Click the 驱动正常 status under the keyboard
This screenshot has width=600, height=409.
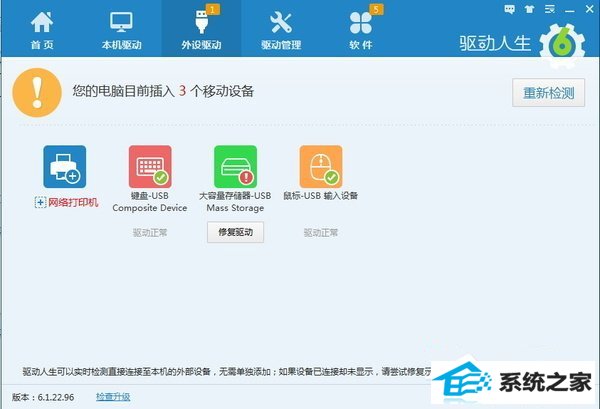coord(150,233)
